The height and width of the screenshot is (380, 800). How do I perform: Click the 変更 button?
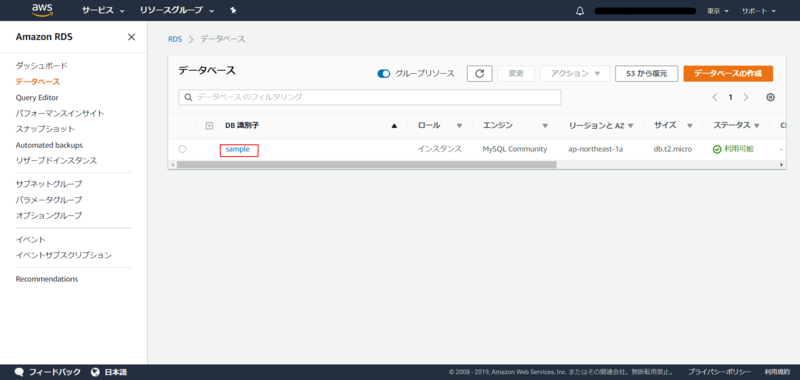click(x=516, y=73)
